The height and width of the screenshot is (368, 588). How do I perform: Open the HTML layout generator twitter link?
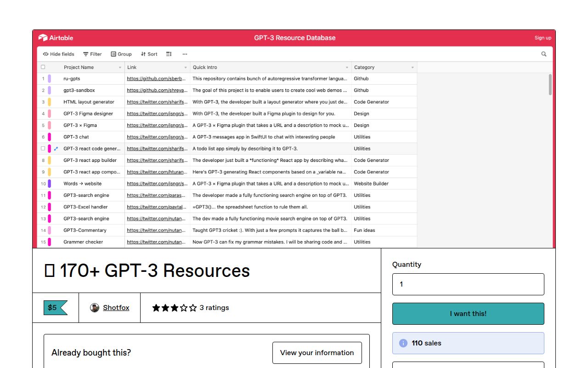coord(157,102)
